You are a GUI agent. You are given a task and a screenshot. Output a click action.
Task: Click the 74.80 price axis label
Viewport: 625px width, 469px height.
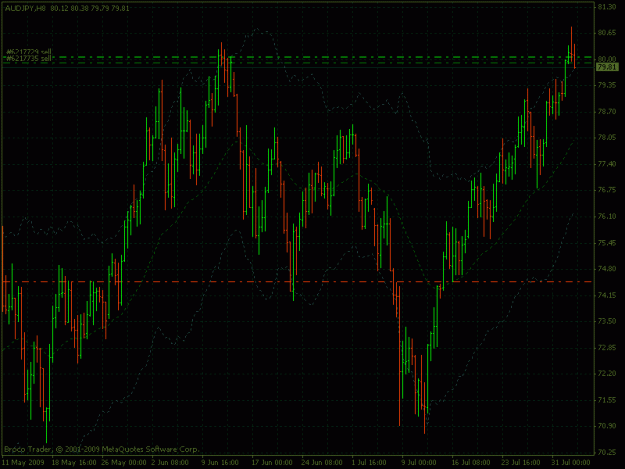[x=607, y=269]
